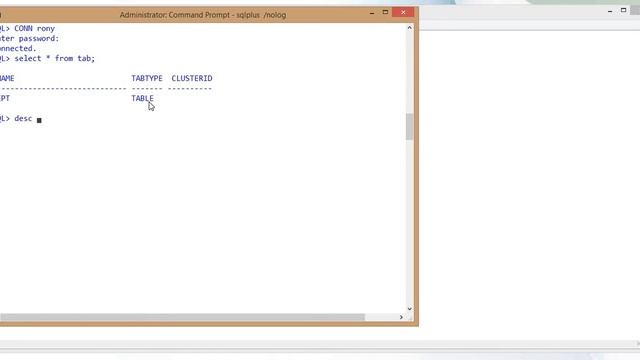The image size is (640, 360).
Task: Maximize the background window
Action: click(x=623, y=10)
